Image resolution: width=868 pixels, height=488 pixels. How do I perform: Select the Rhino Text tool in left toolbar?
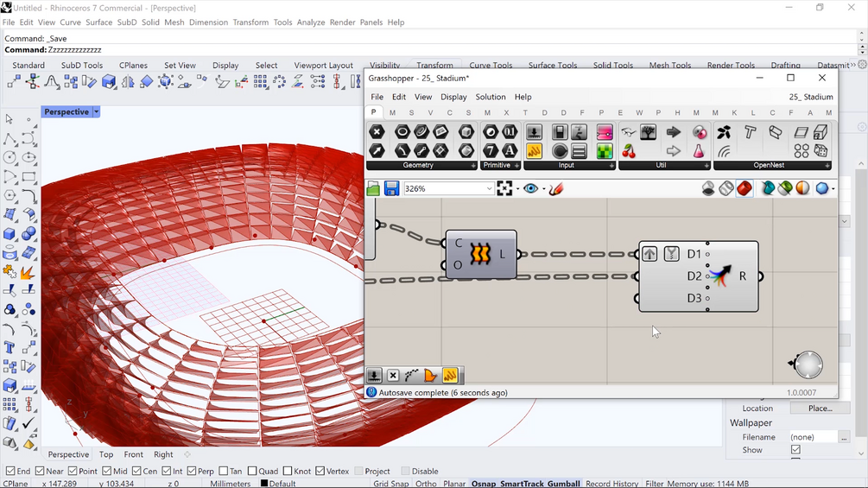point(10,347)
